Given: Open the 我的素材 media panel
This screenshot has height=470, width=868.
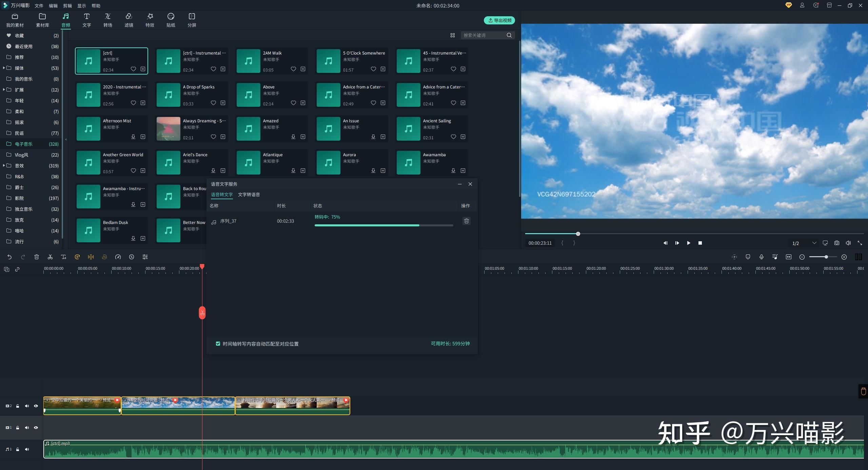Looking at the screenshot, I should click(15, 20).
